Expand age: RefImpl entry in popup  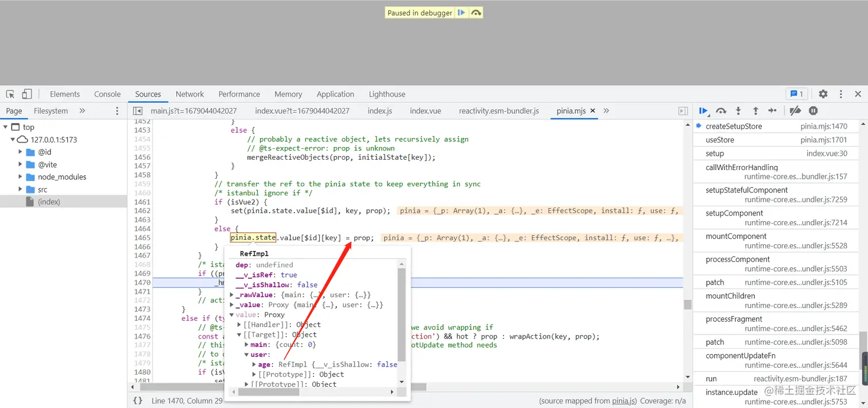(x=254, y=364)
